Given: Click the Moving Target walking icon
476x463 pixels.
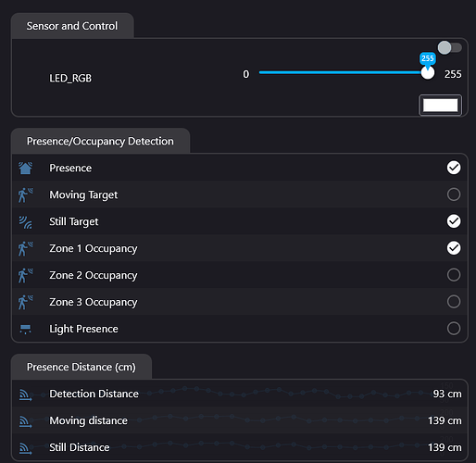Looking at the screenshot, I should 25,194.
